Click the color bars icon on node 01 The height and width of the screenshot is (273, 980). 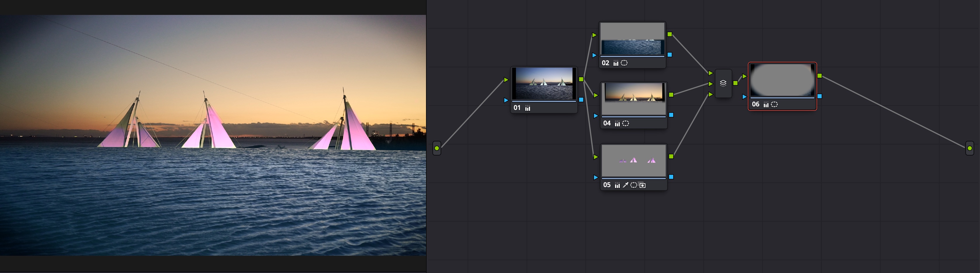pos(528,108)
